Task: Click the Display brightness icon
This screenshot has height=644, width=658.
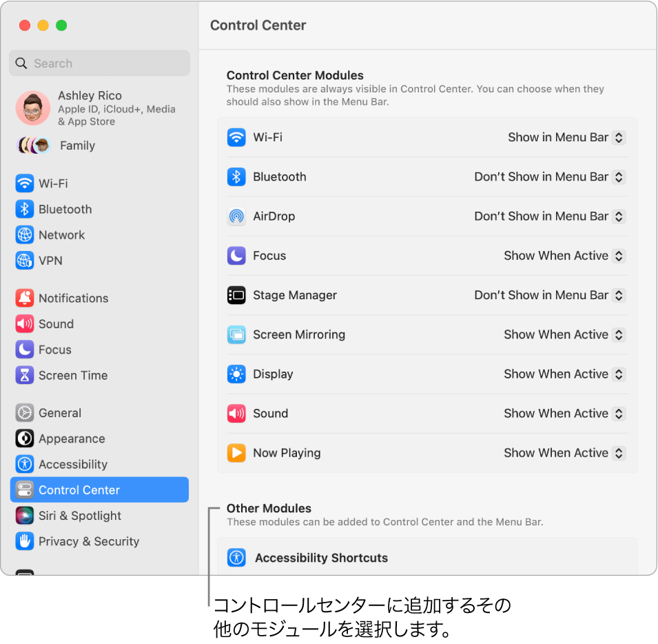Action: click(236, 374)
